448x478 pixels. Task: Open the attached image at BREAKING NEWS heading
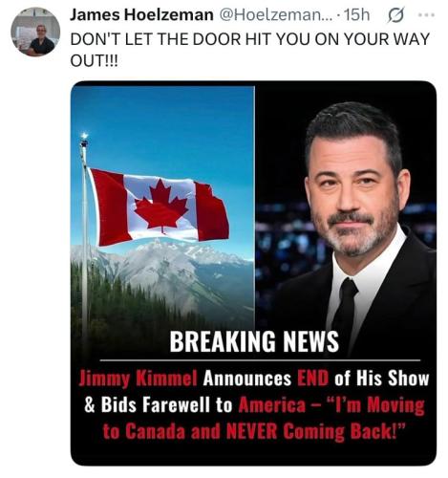(254, 341)
